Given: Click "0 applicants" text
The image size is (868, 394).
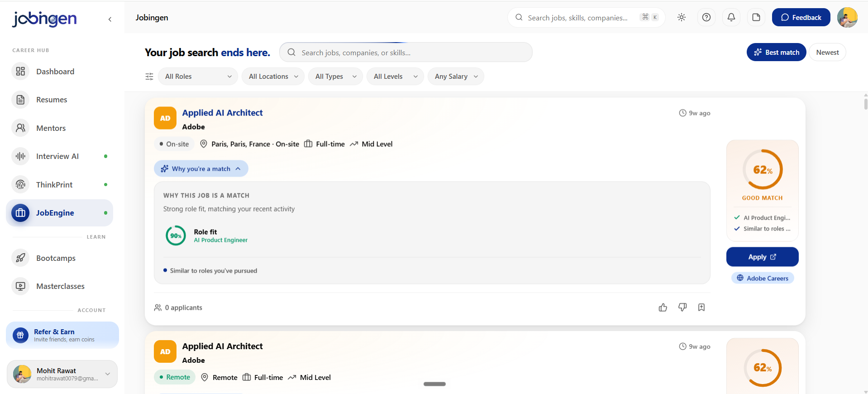Looking at the screenshot, I should click(x=183, y=308).
